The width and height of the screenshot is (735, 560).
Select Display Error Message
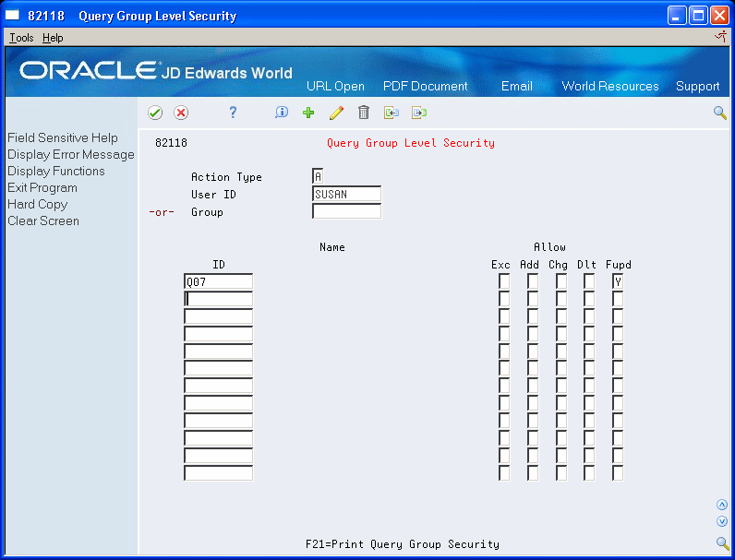pos(71,154)
